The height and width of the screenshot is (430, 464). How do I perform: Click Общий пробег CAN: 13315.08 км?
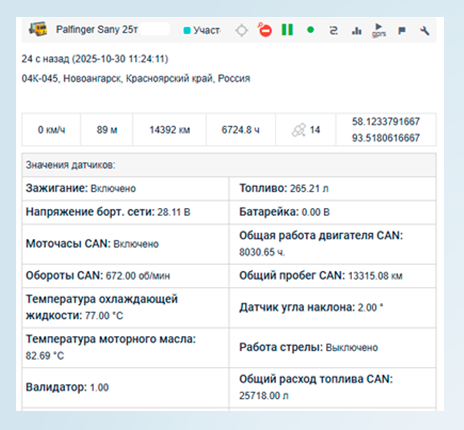[x=332, y=276]
